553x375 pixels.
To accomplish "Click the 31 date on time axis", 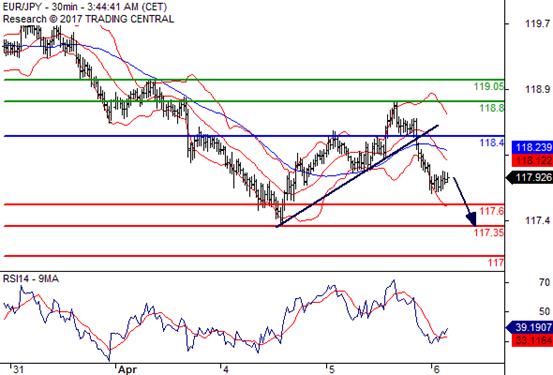I will (x=18, y=370).
